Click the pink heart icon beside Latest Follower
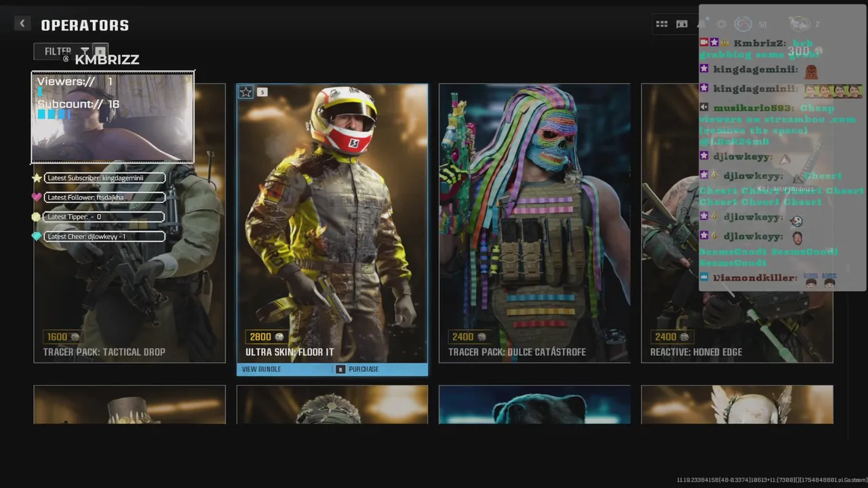 pos(37,197)
